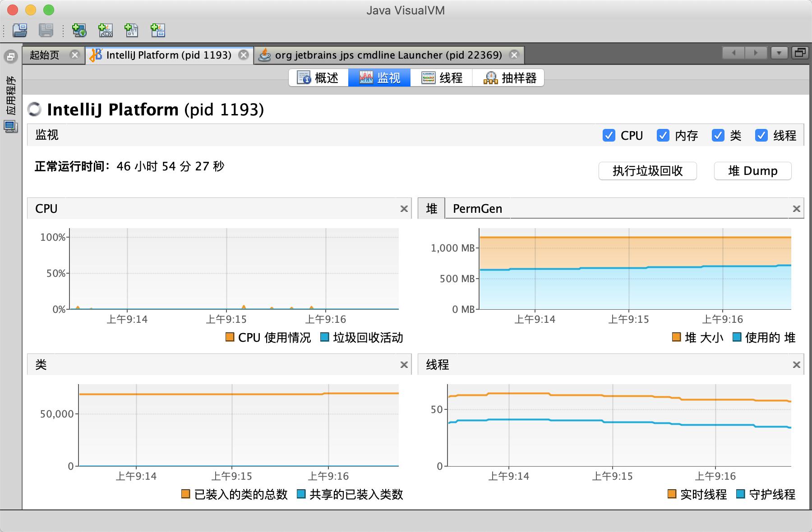
Task: Click the 执行垃圾回收 button
Action: coord(647,171)
